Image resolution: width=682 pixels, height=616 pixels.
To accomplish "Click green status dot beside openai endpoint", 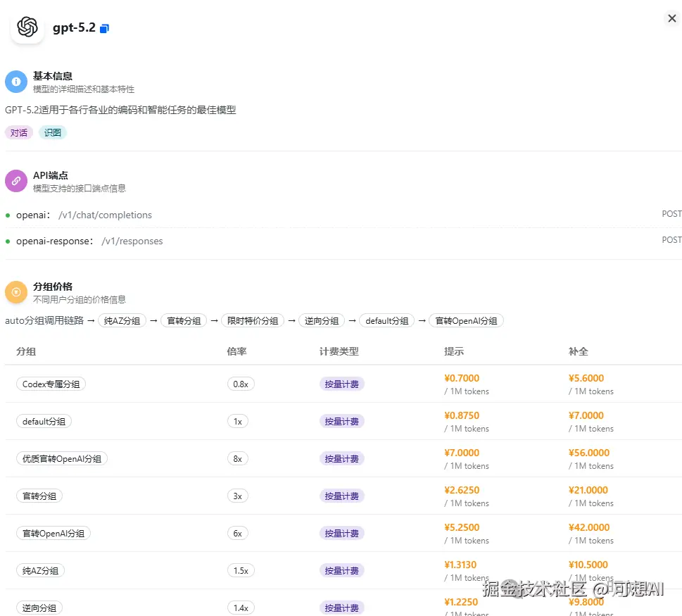I will [7, 215].
